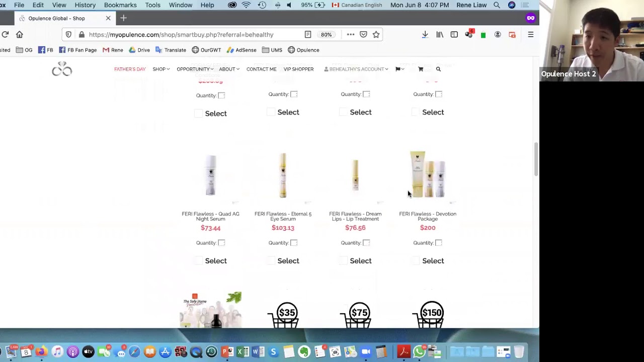This screenshot has height=362, width=644.
Task: Edit Quantity field for Quad AG Night Serum
Action: (221, 243)
